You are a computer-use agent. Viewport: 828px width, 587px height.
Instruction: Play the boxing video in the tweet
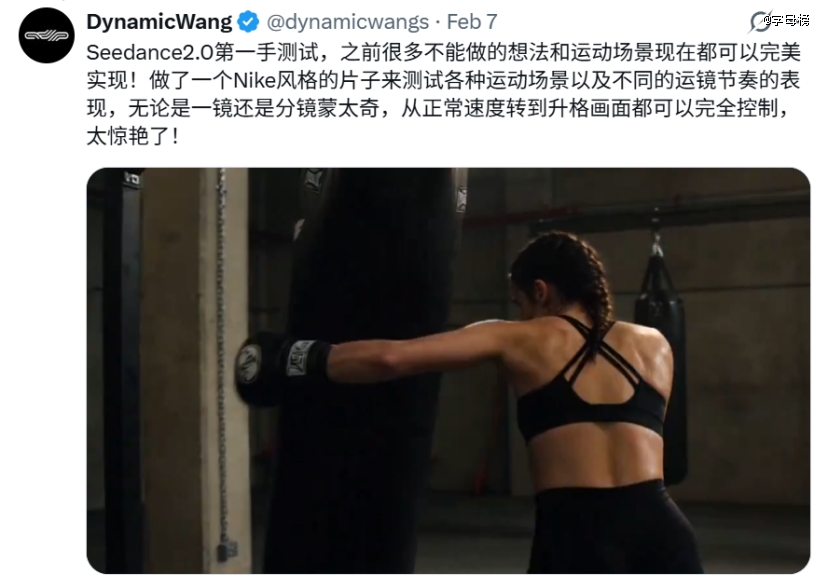448,371
